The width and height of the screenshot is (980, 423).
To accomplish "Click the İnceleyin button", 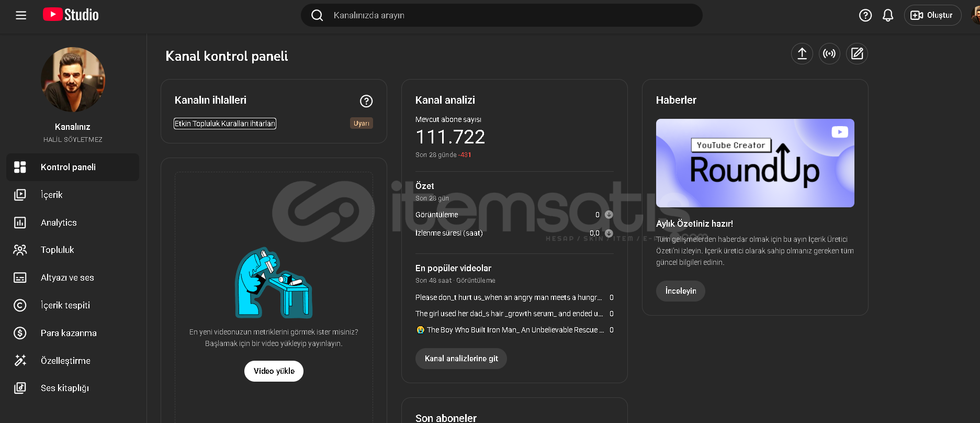I will click(x=681, y=291).
